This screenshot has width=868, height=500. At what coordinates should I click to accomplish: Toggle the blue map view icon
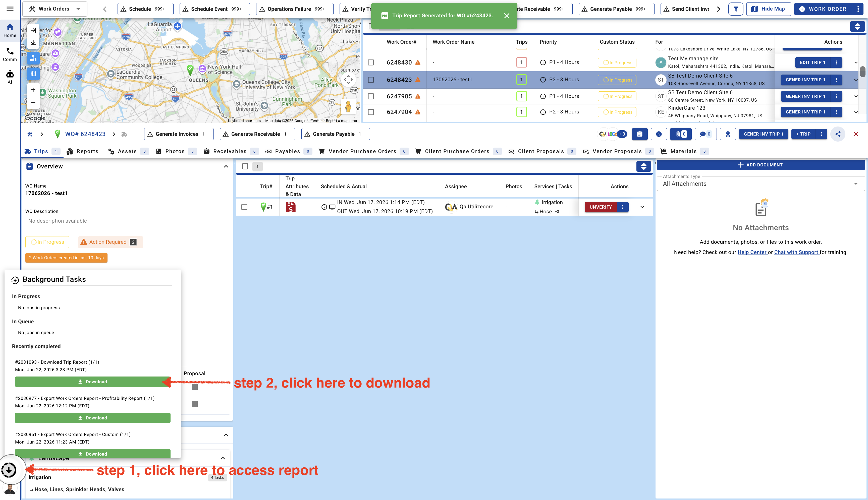tap(33, 74)
